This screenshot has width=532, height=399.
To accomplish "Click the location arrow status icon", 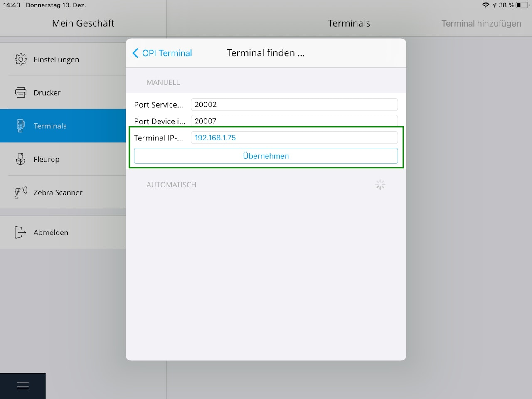I will point(494,5).
